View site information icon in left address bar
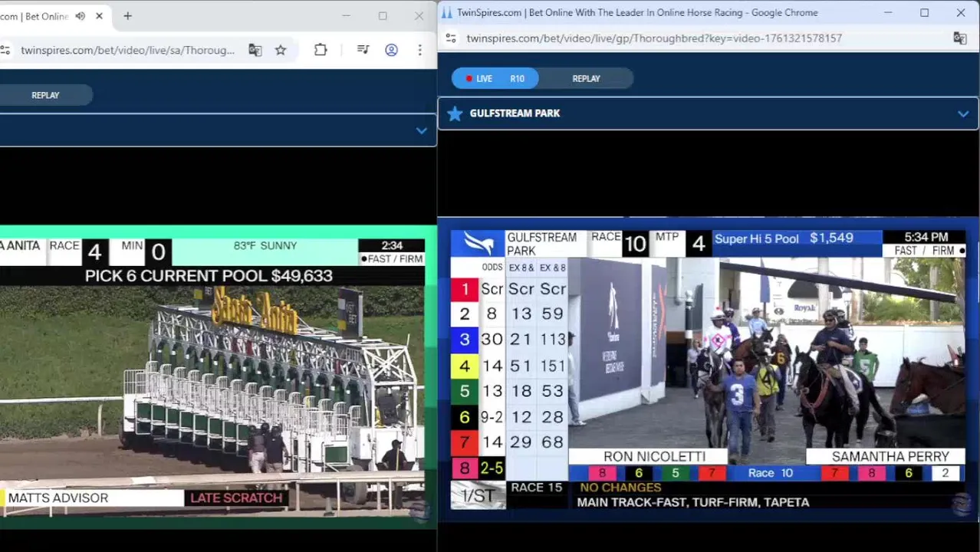Screen dimensions: 980x552 tap(5, 51)
